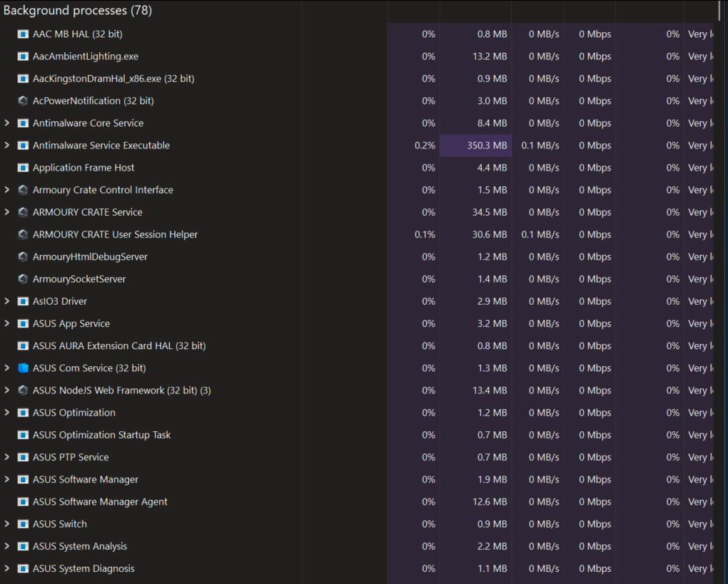
Task: Click the AacAmbientLighting.exe process icon
Action: (23, 56)
